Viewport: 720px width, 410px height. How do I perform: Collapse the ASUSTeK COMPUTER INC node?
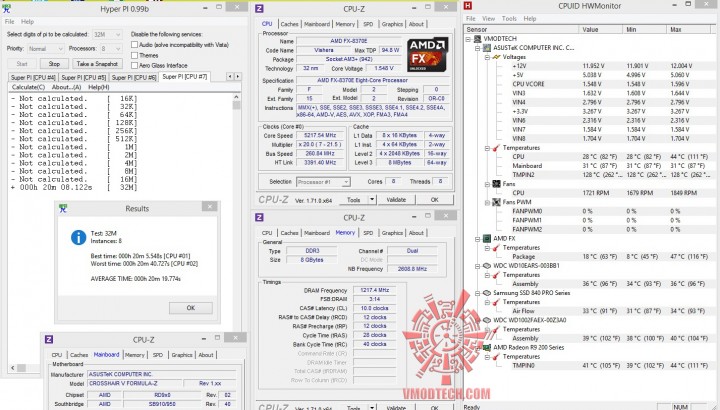pyautogui.click(x=478, y=48)
